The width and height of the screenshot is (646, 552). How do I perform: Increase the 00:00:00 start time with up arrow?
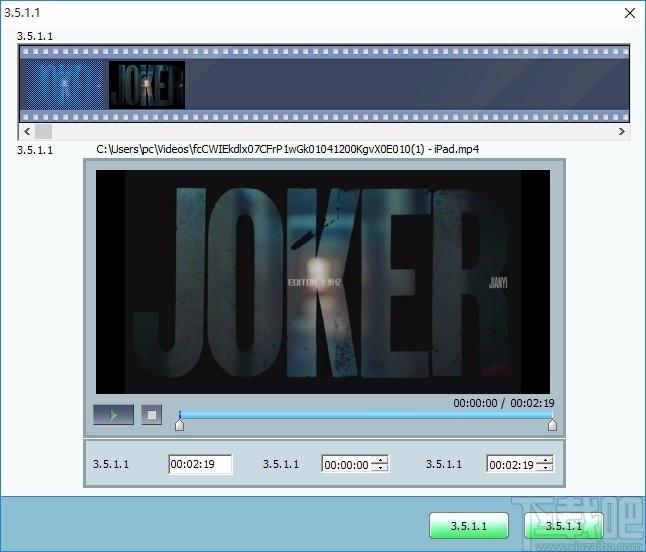point(380,460)
